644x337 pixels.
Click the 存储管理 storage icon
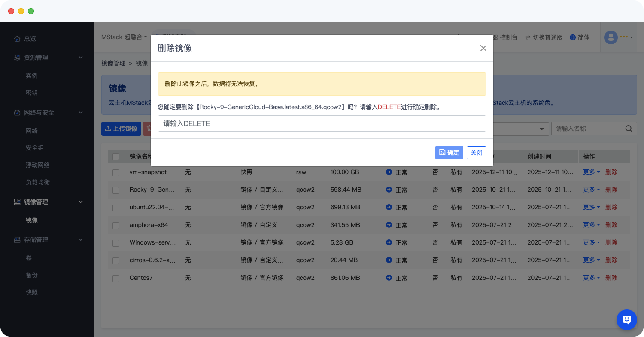pos(17,240)
